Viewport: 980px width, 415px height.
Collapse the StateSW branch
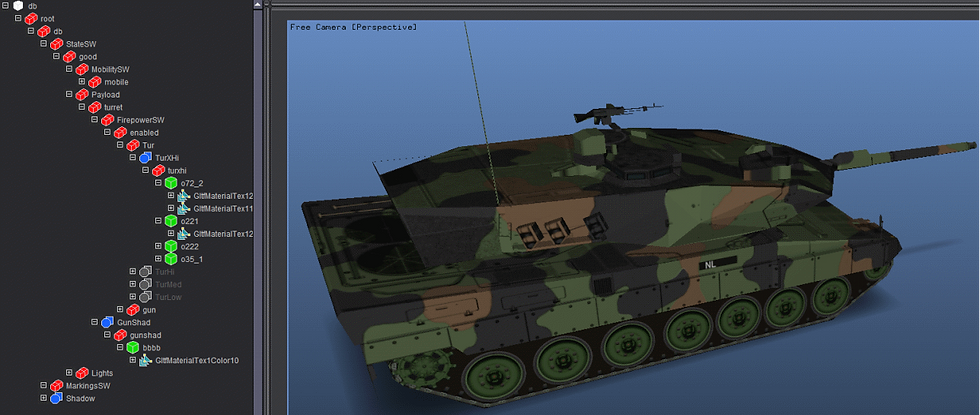(44, 44)
